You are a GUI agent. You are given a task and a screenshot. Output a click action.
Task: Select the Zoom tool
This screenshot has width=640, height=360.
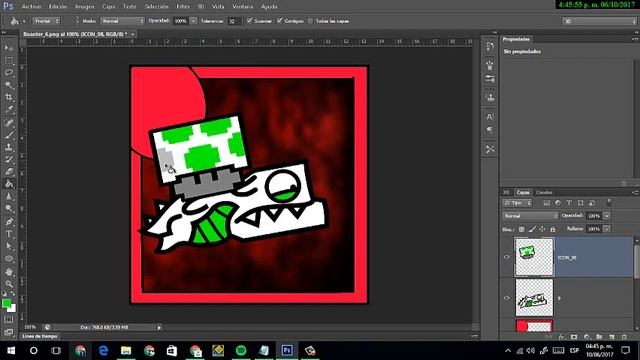coord(9,284)
